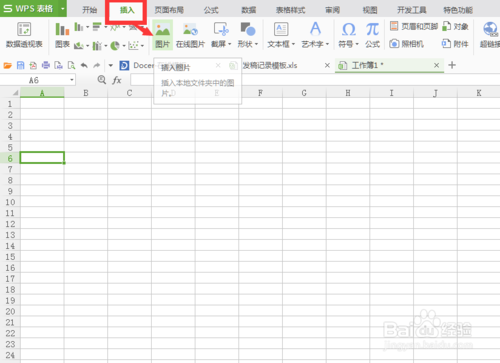
Task: Switch to the 公式 ribbon tab
Action: pyautogui.click(x=211, y=10)
